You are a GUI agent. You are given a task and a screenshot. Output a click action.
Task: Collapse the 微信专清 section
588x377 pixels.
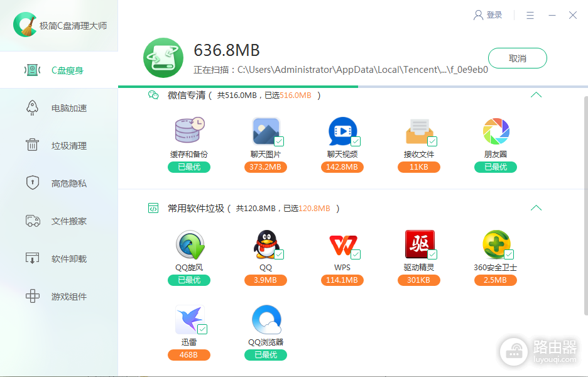point(536,95)
